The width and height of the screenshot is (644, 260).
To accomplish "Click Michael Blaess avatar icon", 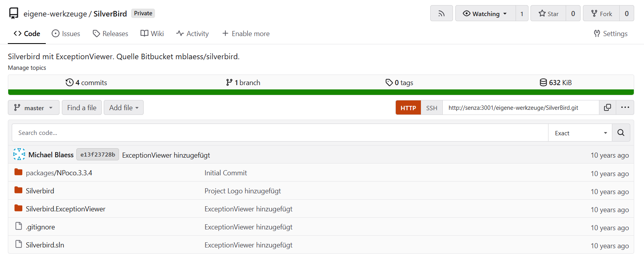I will (x=19, y=154).
